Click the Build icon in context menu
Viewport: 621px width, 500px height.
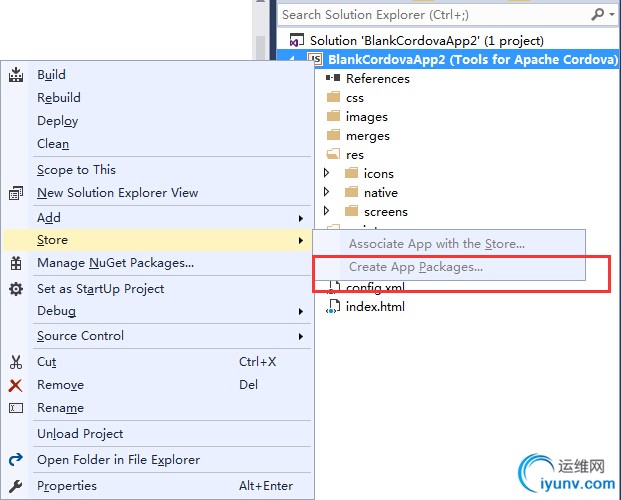[x=16, y=74]
